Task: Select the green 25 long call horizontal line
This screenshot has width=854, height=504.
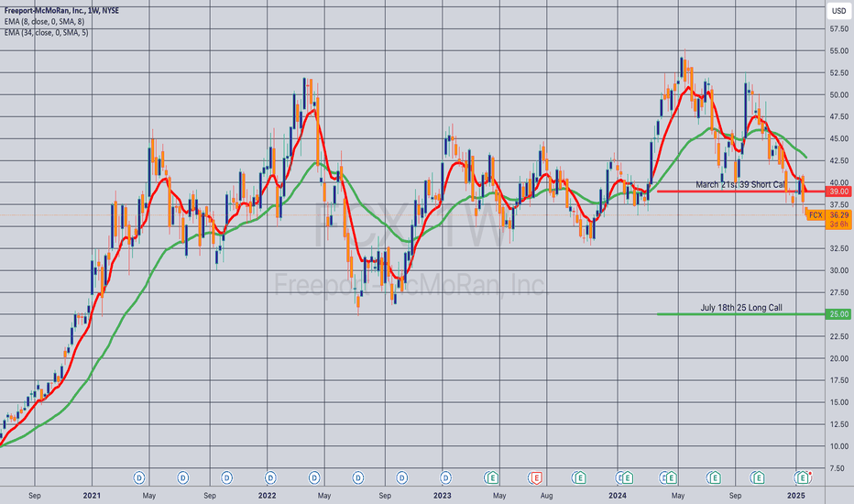Action: (x=740, y=313)
